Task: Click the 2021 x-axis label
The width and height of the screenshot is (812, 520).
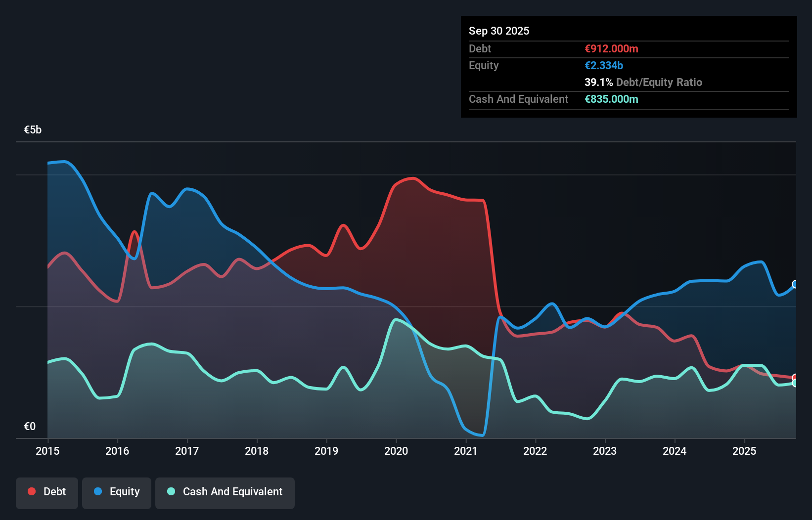Action: (x=466, y=451)
